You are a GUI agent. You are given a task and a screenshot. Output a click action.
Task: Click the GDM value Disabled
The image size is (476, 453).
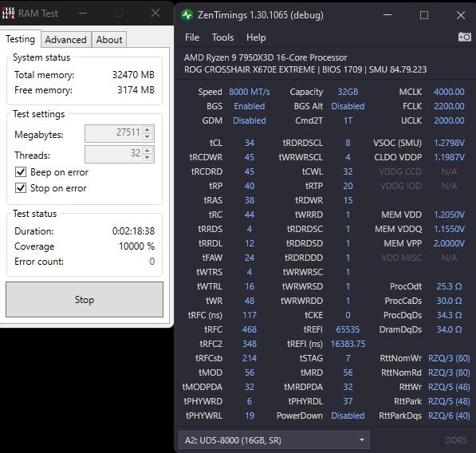250,120
